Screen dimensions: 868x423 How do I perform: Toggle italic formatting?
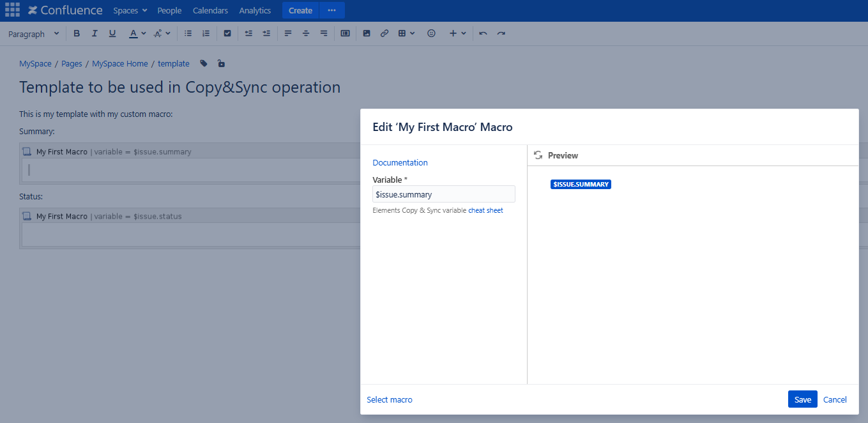pos(95,33)
